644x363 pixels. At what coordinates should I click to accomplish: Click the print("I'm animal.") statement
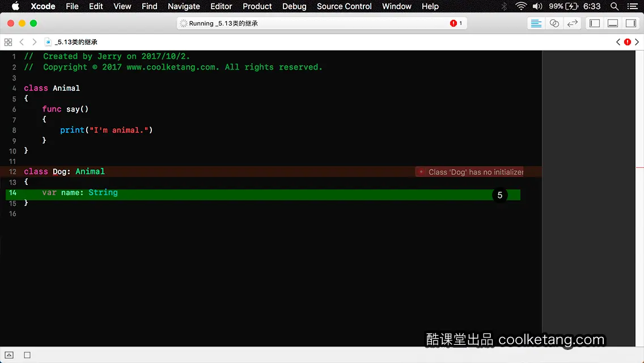coord(107,130)
